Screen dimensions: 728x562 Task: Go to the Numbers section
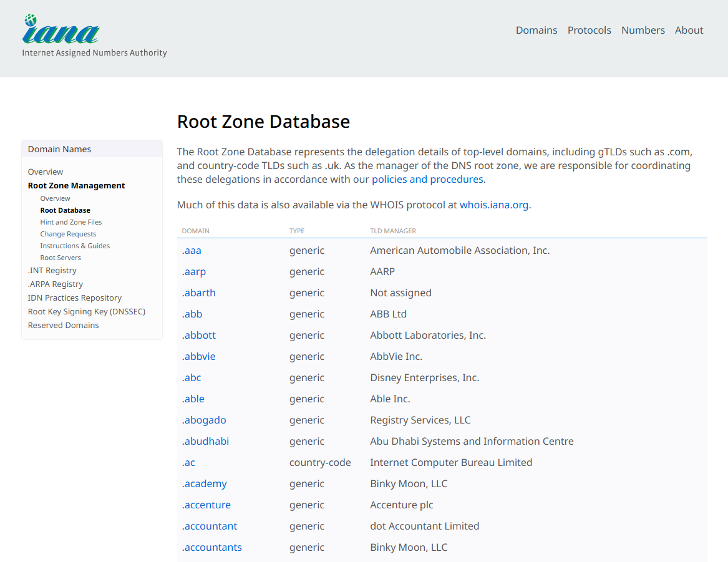(x=643, y=30)
